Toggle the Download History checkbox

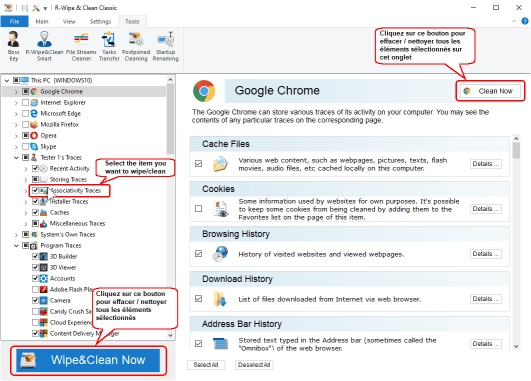tap(198, 299)
